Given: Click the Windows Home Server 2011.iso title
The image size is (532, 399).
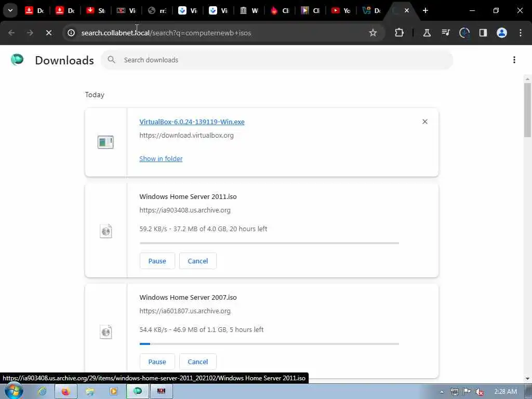Looking at the screenshot, I should (x=188, y=197).
